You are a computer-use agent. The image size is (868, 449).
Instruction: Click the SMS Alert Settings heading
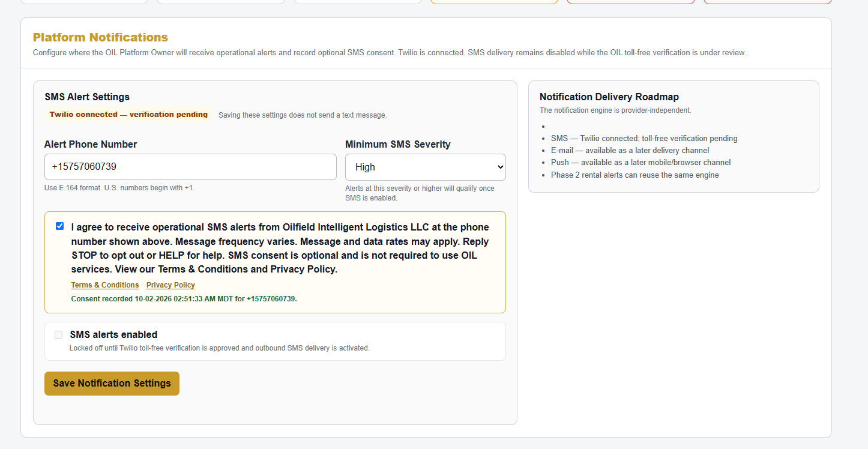coord(87,97)
